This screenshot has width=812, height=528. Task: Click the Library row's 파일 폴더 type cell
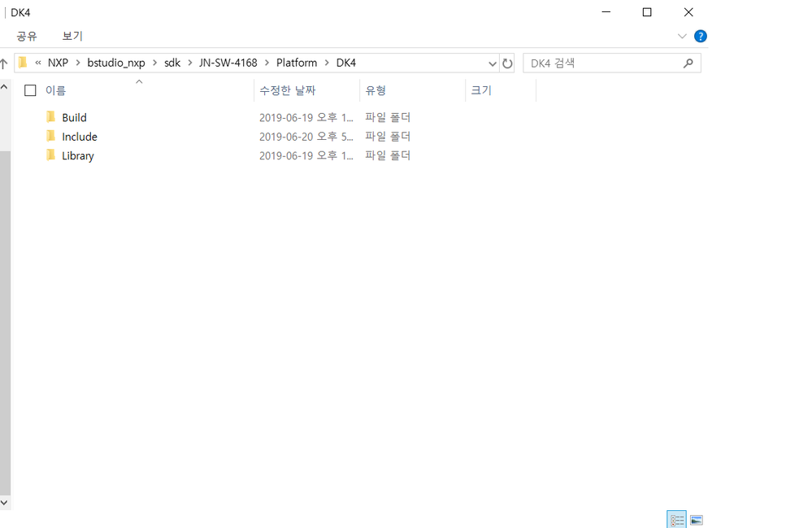tap(388, 155)
